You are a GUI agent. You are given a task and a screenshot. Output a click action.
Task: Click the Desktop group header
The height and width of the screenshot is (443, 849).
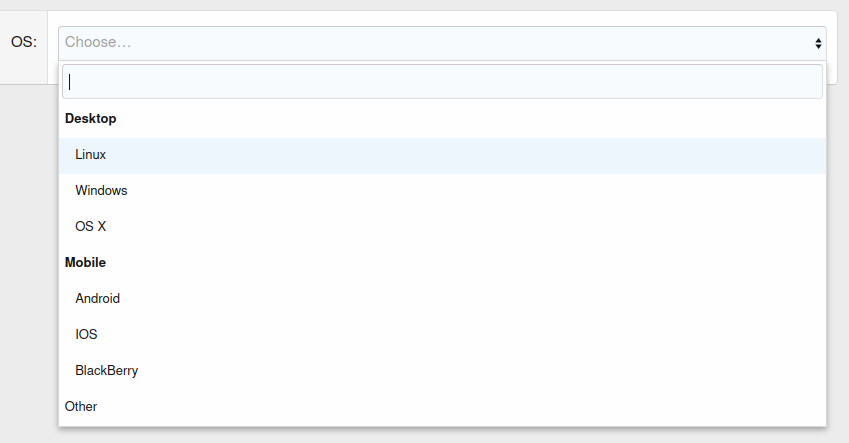(x=91, y=119)
